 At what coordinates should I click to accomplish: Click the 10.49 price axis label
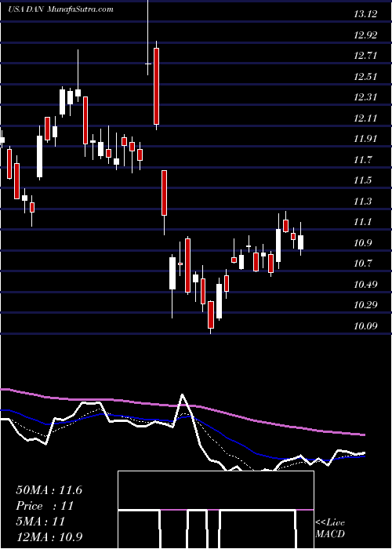(x=365, y=284)
